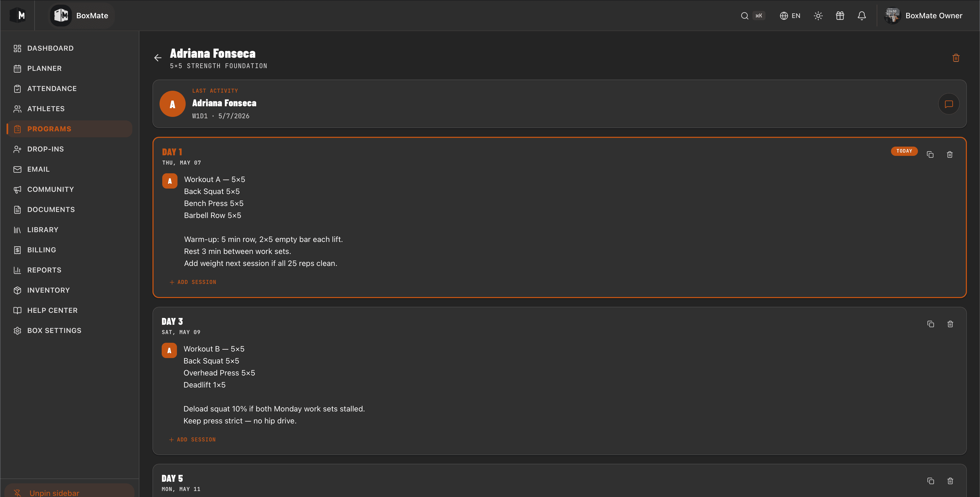Open Library in sidebar
Image resolution: width=980 pixels, height=497 pixels.
click(69, 230)
